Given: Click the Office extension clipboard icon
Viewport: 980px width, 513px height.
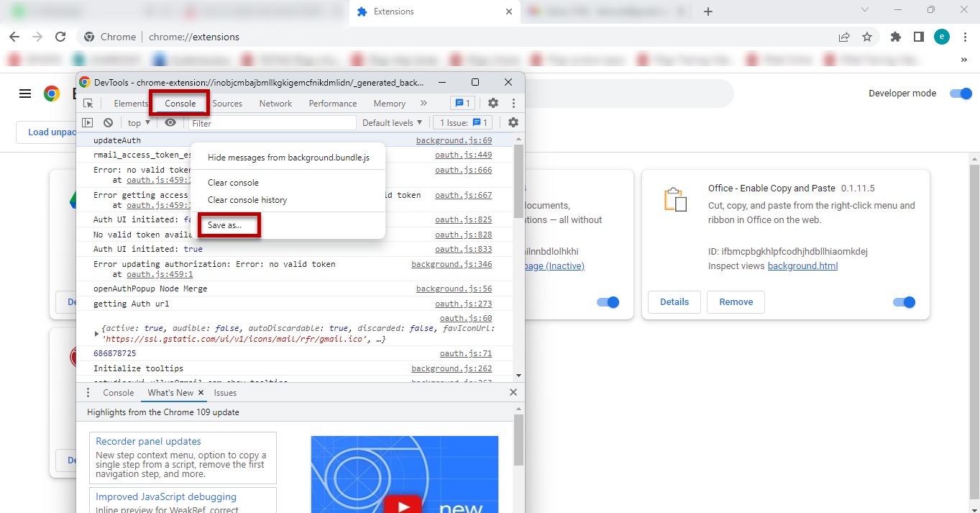Looking at the screenshot, I should pyautogui.click(x=674, y=199).
